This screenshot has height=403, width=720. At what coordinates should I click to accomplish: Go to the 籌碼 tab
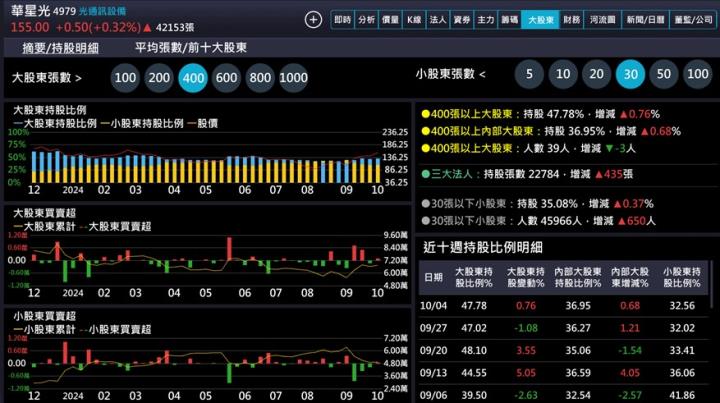[509, 19]
